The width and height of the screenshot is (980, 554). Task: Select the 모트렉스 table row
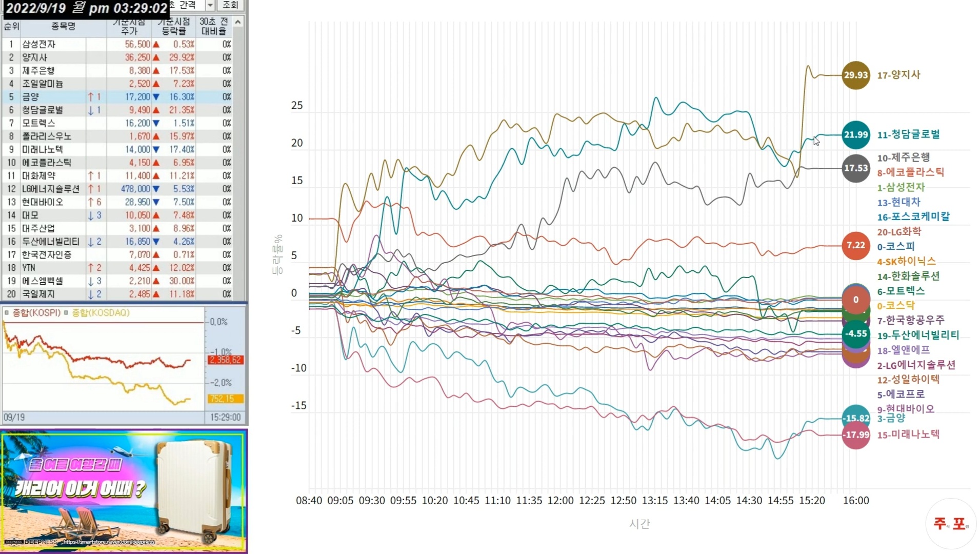pos(117,123)
